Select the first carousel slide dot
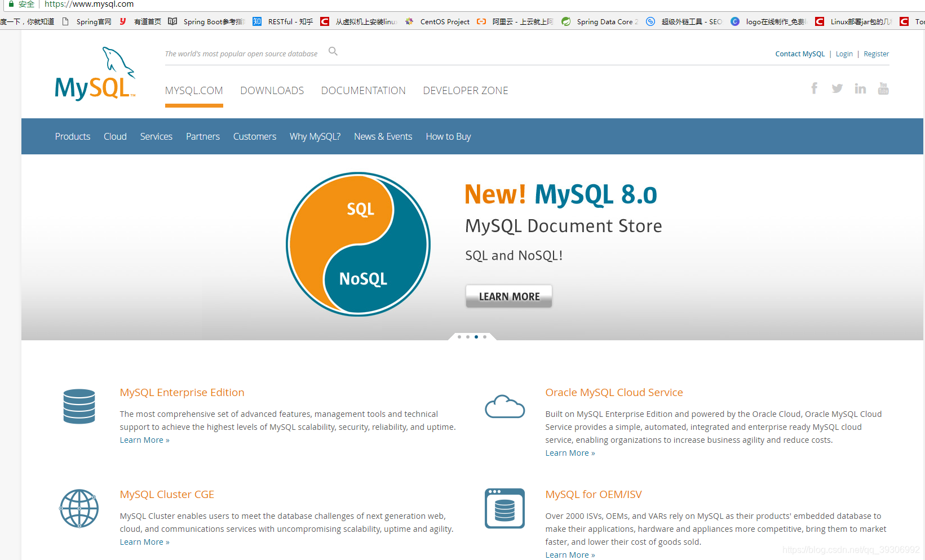Viewport: 925px width, 560px height. click(459, 337)
